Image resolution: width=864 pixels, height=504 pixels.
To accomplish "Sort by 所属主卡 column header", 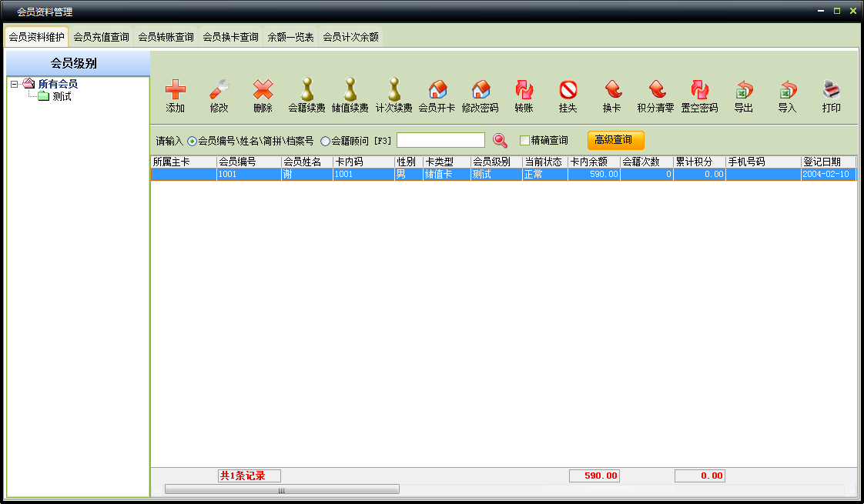I will pos(183,162).
